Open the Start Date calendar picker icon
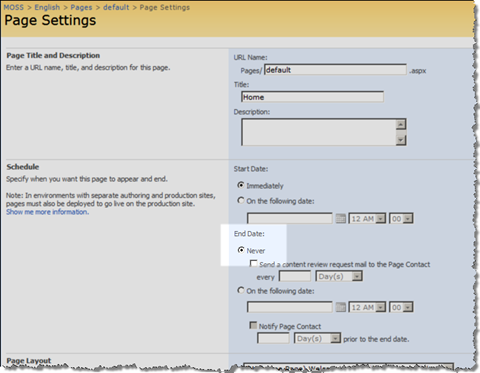480x373 pixels. pos(340,219)
